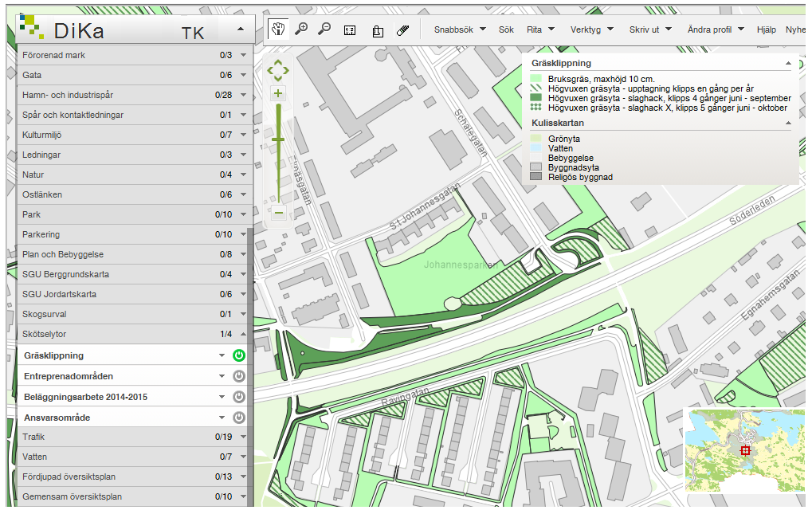812x510 pixels.
Task: Activate the zoom in magnifier tool
Action: point(301,29)
